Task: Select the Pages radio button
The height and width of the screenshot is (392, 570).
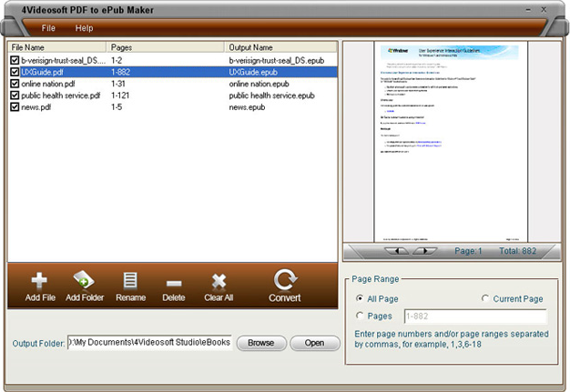Action: click(360, 316)
